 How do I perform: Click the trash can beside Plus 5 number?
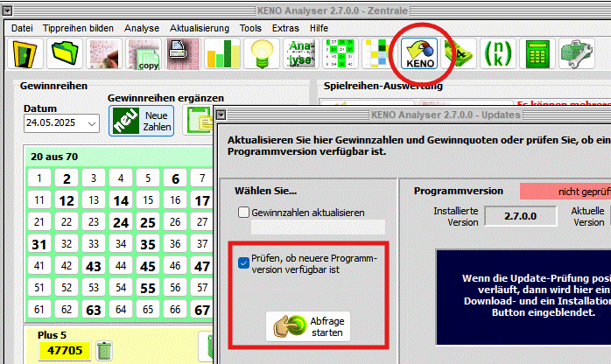coord(104,350)
